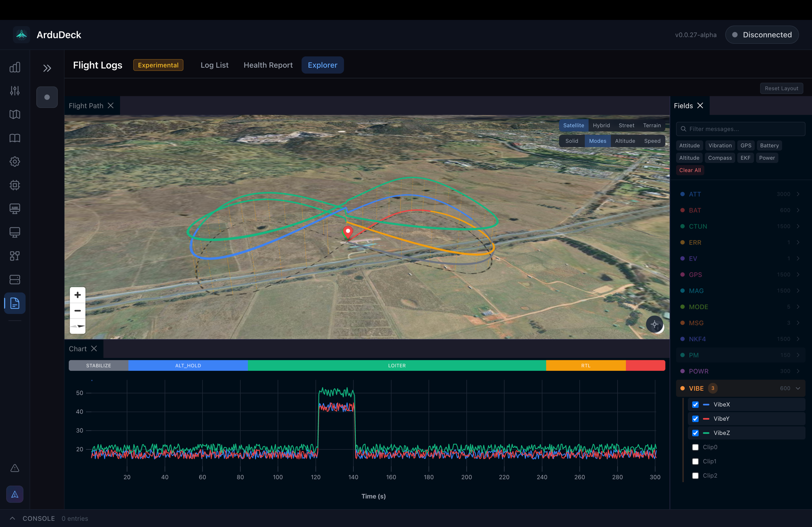Click the recenter crosshair map button

[x=654, y=324]
